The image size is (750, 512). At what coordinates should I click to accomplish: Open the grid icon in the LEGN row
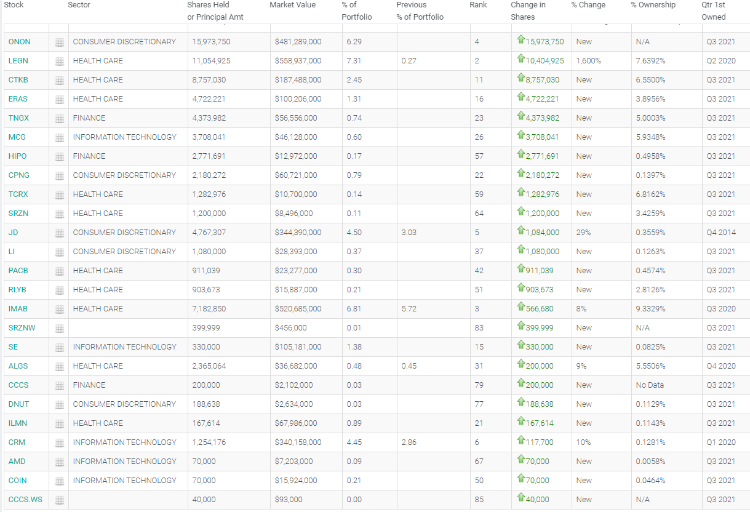click(x=59, y=61)
